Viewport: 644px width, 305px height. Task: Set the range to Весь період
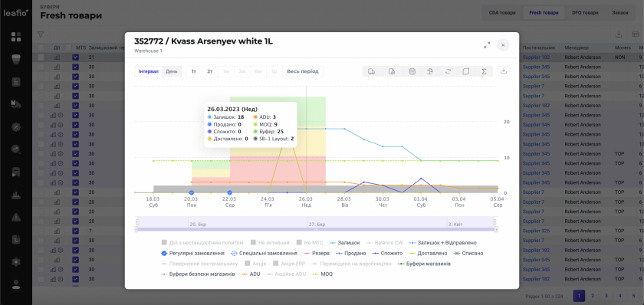coord(303,71)
